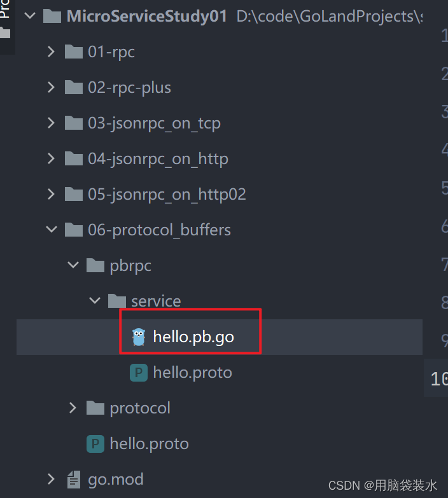Select the hello.pb.go file
This screenshot has height=498, width=448.
pyautogui.click(x=220, y=337)
